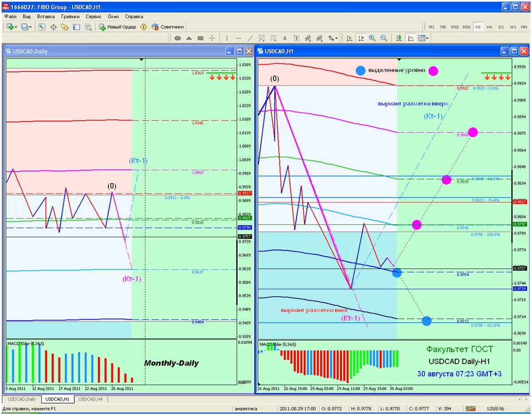The height and width of the screenshot is (414, 532).
Task: Open the Окно menu
Action: [113, 16]
